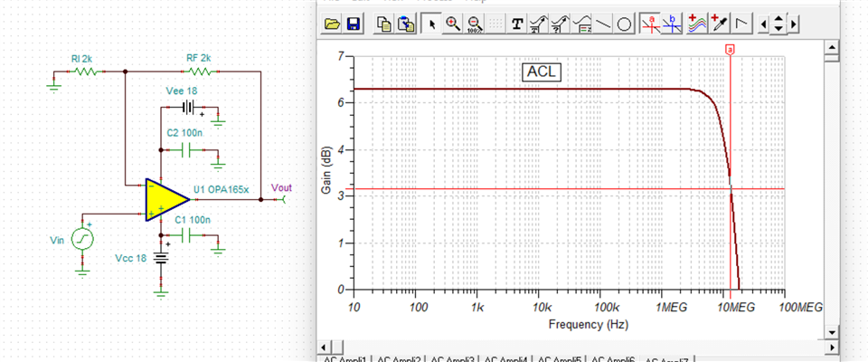Viewport: 868px width, 362px height.
Task: Select the circle drawing tool
Action: pos(624,24)
